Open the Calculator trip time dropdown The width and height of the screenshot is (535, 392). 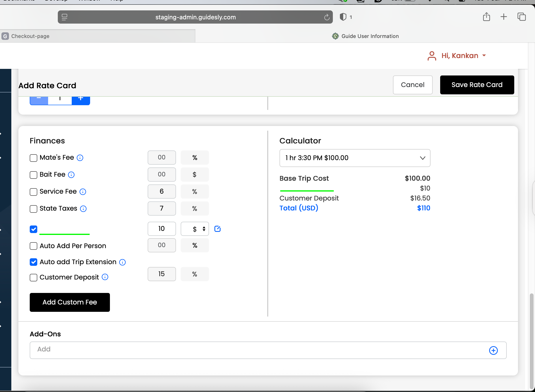[355, 158]
